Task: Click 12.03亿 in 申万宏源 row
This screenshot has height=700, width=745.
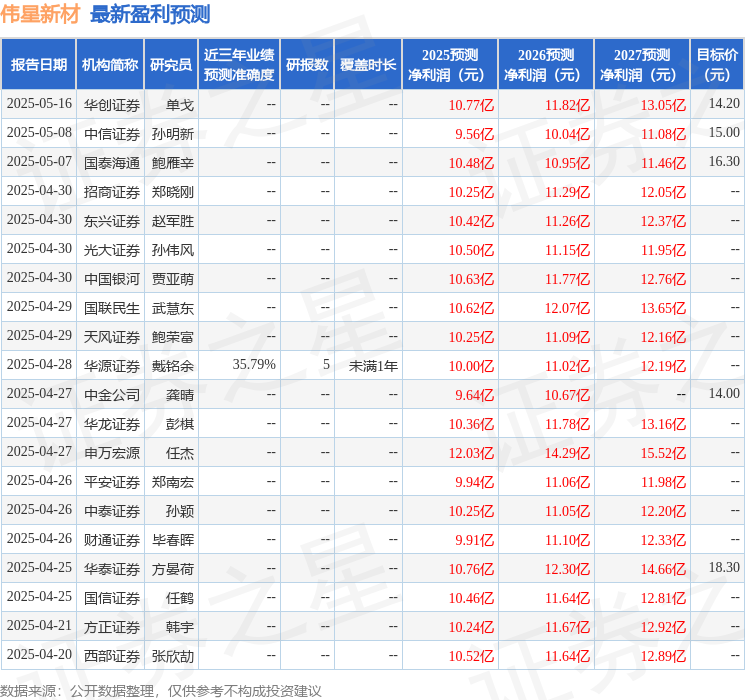Action: click(x=471, y=453)
